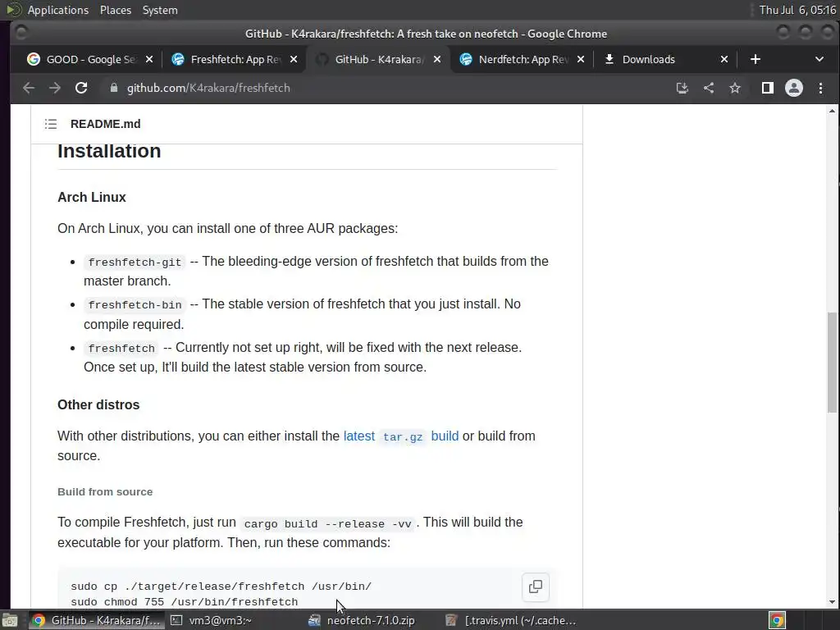
Task: Click the clock showing Thu Jul 6
Action: coord(797,10)
